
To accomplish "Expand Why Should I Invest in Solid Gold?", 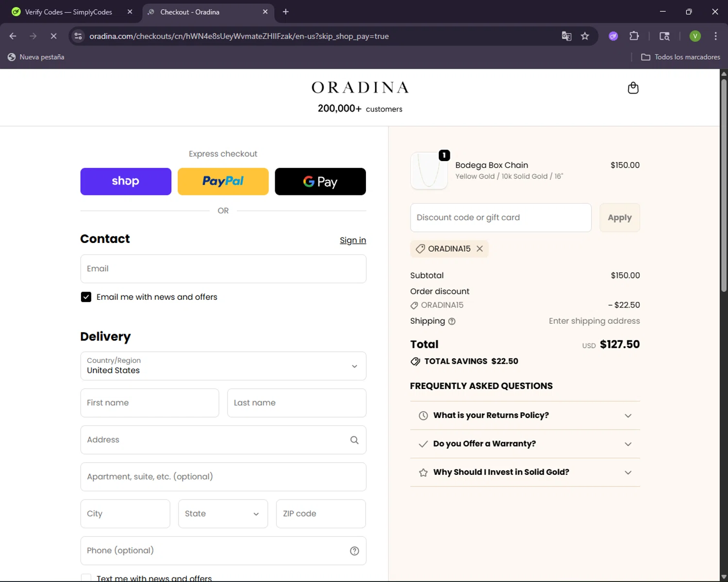I will coord(525,472).
